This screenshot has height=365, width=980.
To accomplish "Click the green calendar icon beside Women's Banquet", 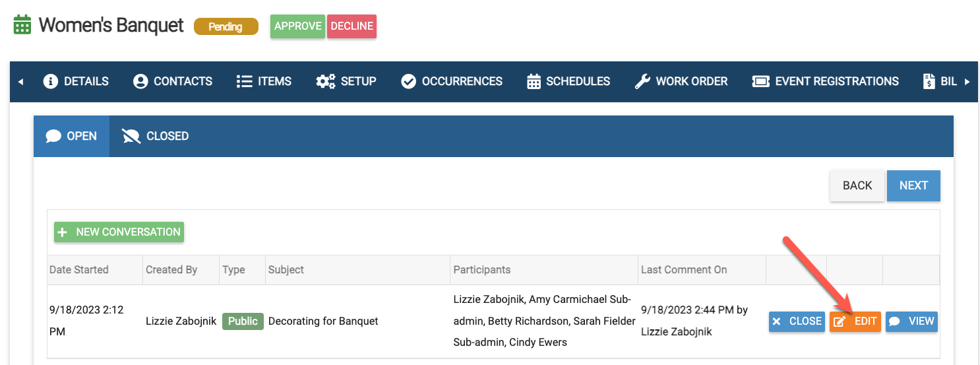I will tap(22, 25).
